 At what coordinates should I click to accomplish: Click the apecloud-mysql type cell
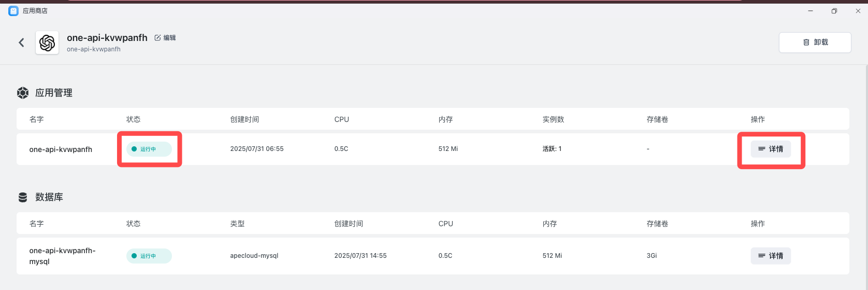254,256
